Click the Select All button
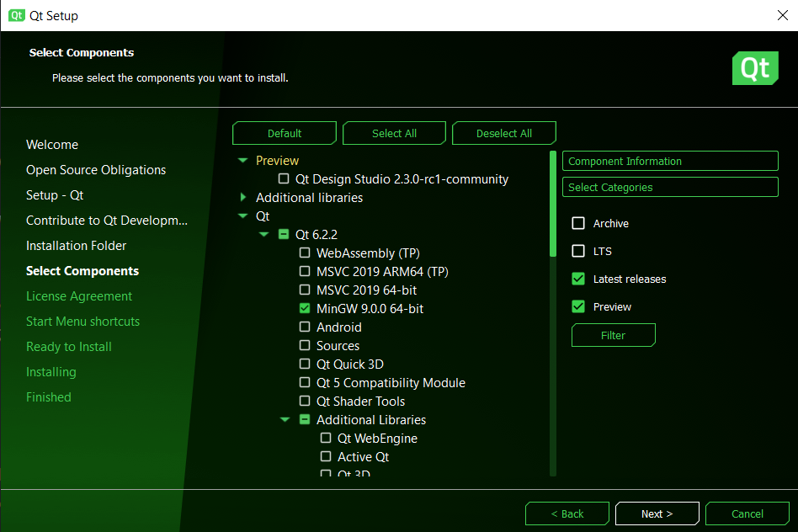798x532 pixels. pyautogui.click(x=395, y=133)
